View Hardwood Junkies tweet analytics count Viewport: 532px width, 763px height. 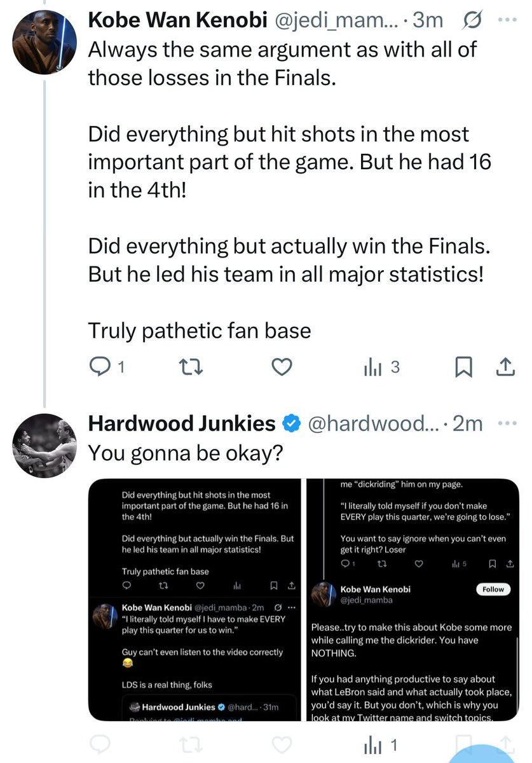(x=380, y=745)
